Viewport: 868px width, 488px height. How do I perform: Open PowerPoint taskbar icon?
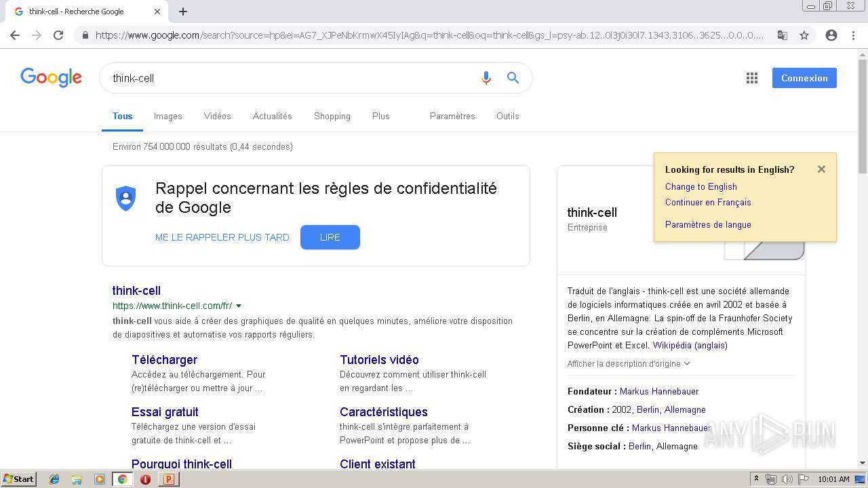[168, 479]
